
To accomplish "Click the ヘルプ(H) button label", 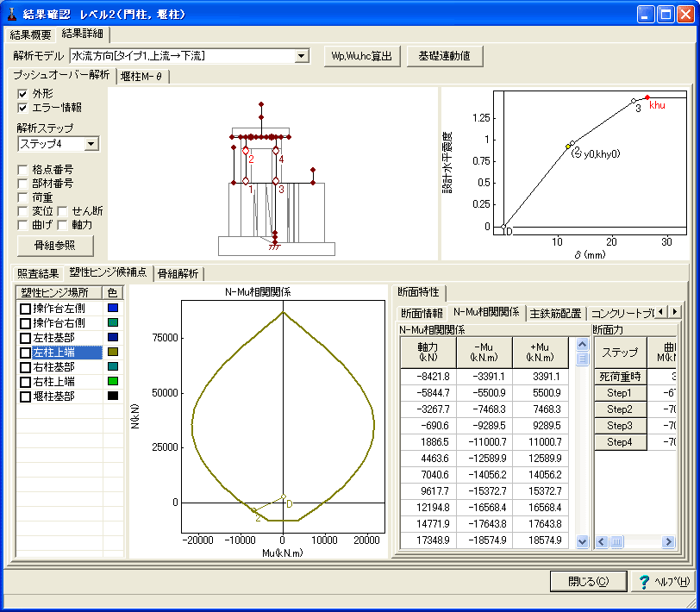I will 672,582.
